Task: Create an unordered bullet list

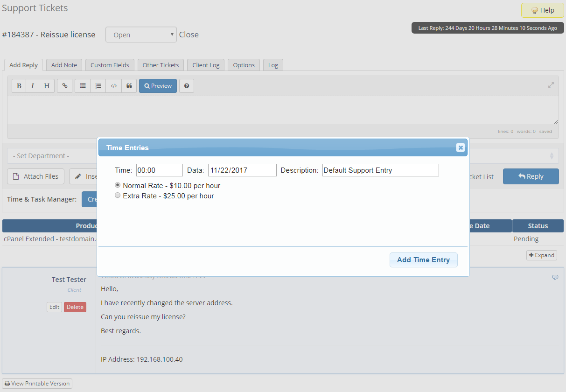Action: [x=83, y=85]
